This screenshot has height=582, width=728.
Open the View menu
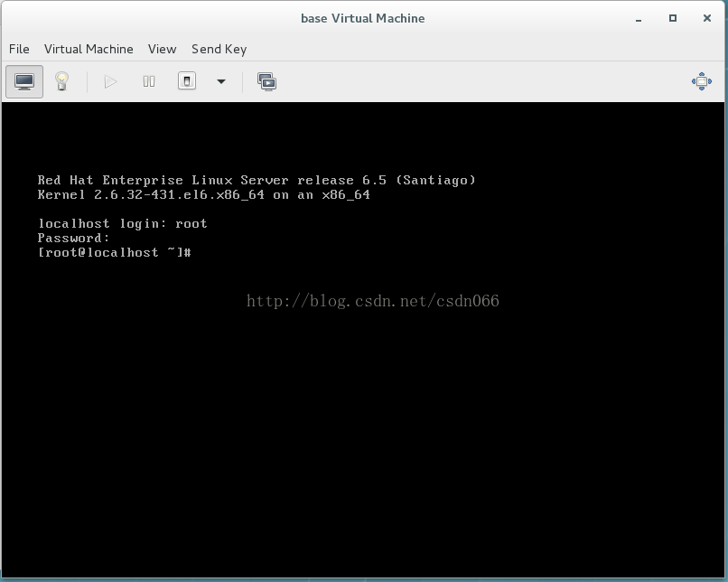click(x=162, y=49)
